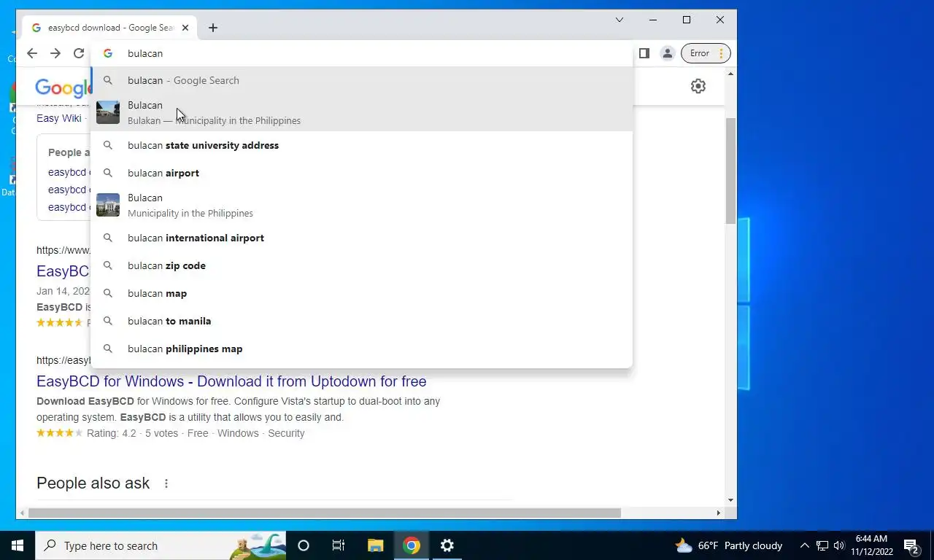Click search icon next to 'bulacan to manila'
This screenshot has height=560, width=934.
click(x=108, y=321)
